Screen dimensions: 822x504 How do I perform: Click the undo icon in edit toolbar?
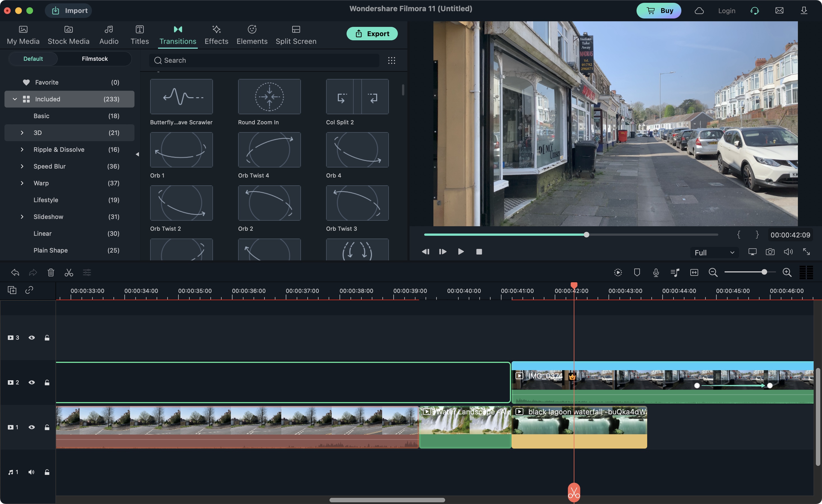(x=14, y=272)
